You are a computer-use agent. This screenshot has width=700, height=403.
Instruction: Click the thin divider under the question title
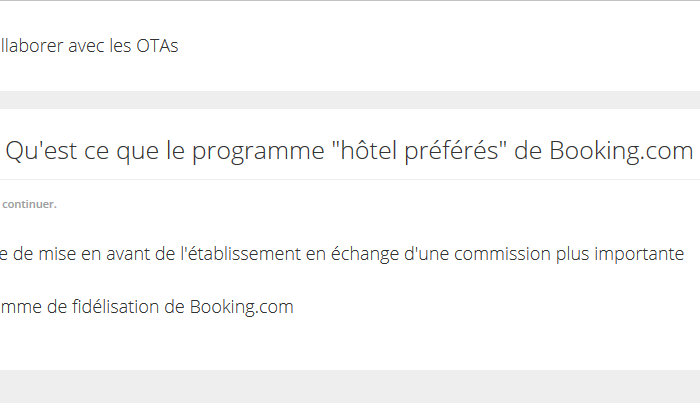[x=350, y=179]
